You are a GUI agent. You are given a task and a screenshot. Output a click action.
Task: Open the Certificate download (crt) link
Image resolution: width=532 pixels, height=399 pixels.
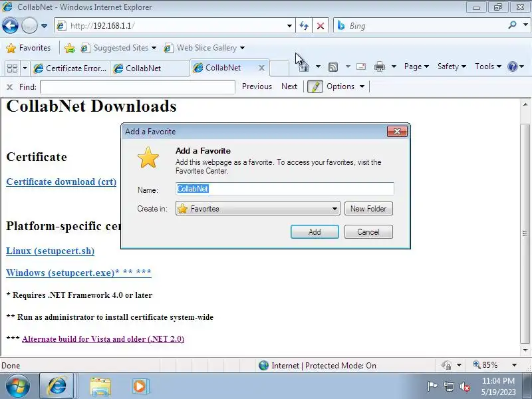click(x=61, y=182)
